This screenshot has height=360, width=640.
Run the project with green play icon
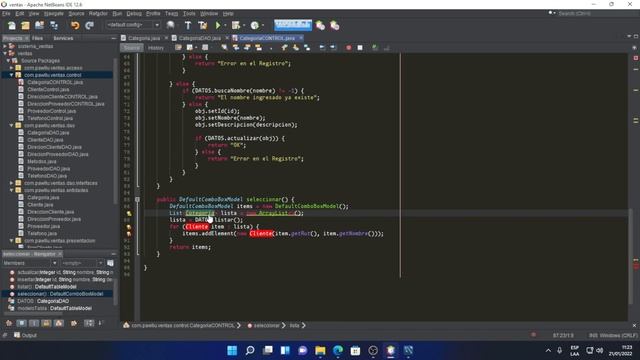tap(218, 25)
